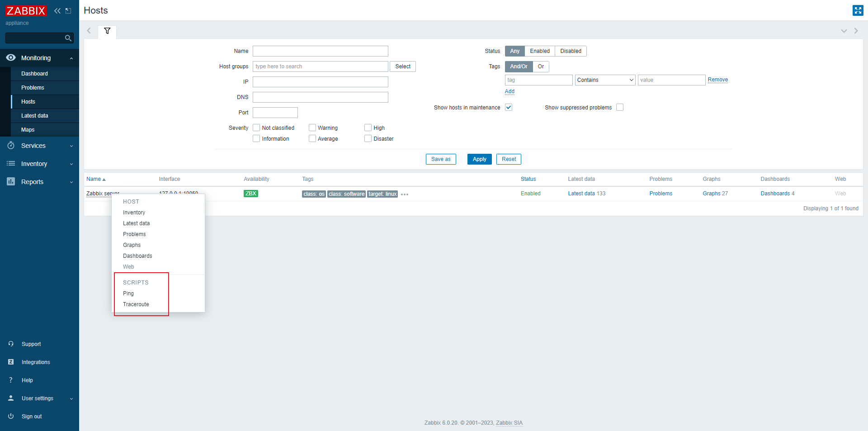This screenshot has height=431, width=868.
Task: Click Select for Host groups
Action: point(403,66)
